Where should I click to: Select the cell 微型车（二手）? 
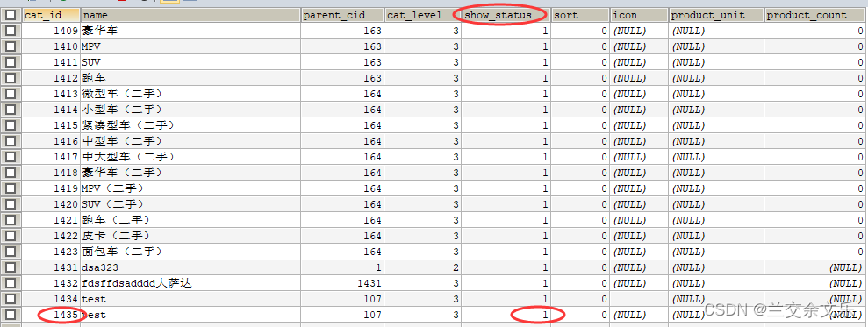click(x=190, y=94)
